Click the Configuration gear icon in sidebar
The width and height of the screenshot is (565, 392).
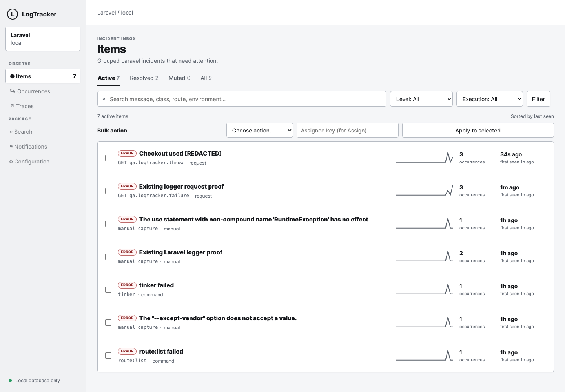[11, 162]
